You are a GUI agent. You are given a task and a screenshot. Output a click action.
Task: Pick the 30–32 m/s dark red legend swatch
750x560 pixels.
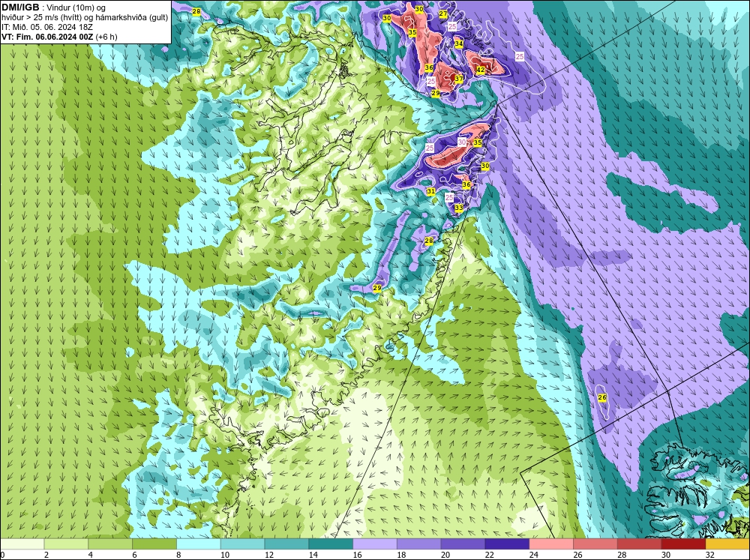pyautogui.click(x=683, y=544)
